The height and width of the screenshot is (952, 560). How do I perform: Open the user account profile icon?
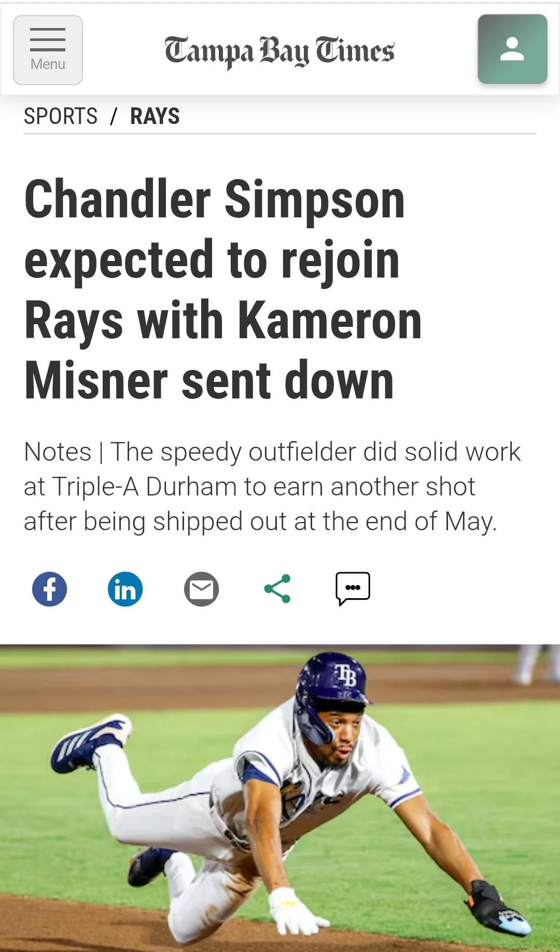pos(512,49)
